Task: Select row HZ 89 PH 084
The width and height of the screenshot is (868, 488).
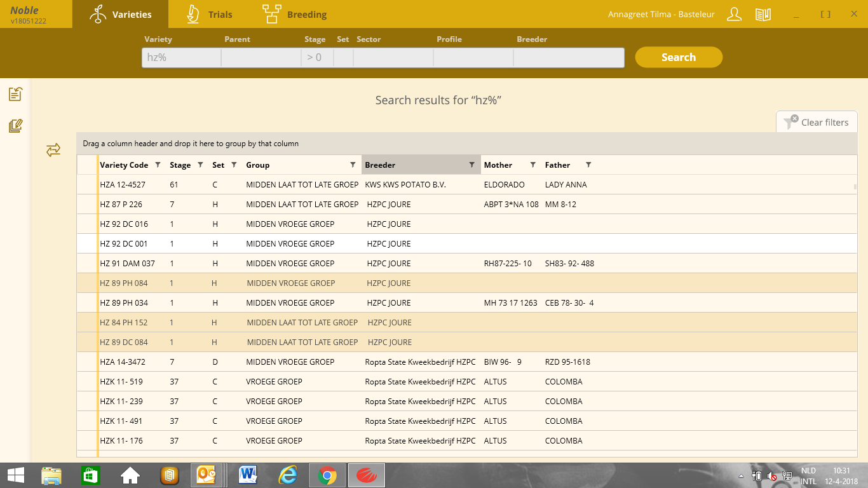Action: click(x=467, y=283)
